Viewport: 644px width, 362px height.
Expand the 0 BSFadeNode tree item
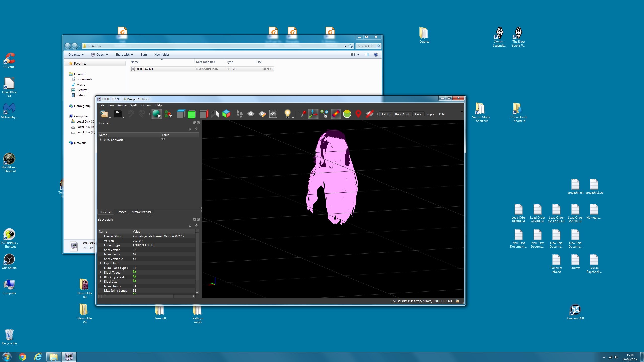[x=101, y=140]
